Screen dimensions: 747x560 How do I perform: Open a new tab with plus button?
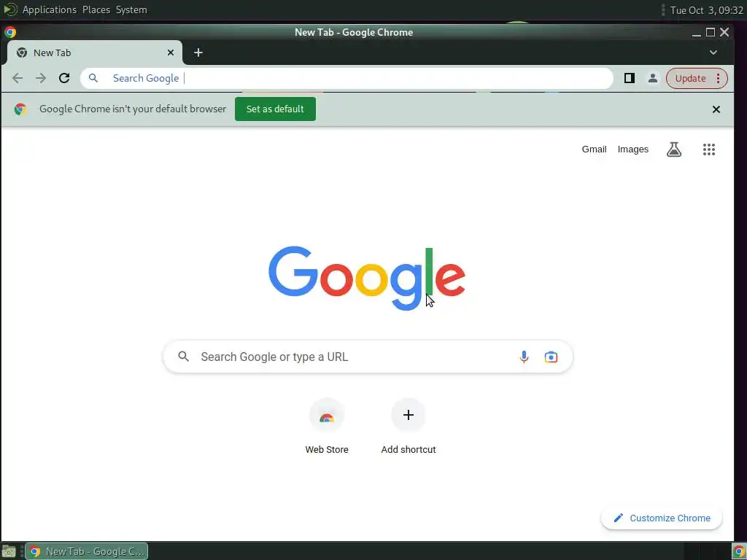pyautogui.click(x=198, y=52)
